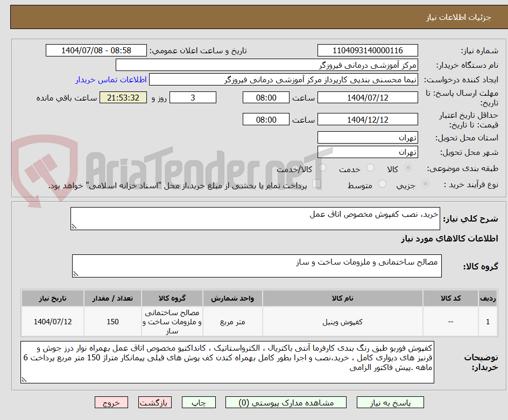Image resolution: width=508 pixels, height=420 pixels.
Task: Click the چاپ button
Action: [199, 402]
